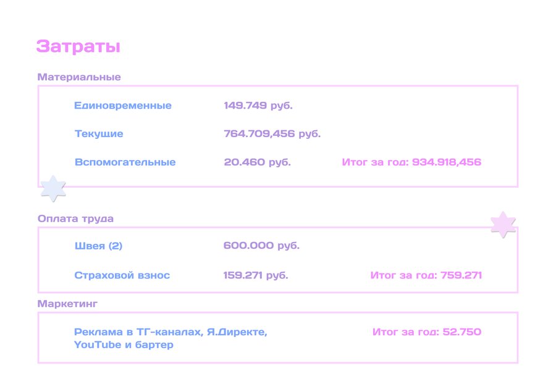This screenshot has height=392, width=556.
Task: Click the "Текущие" row label
Action: pos(99,134)
